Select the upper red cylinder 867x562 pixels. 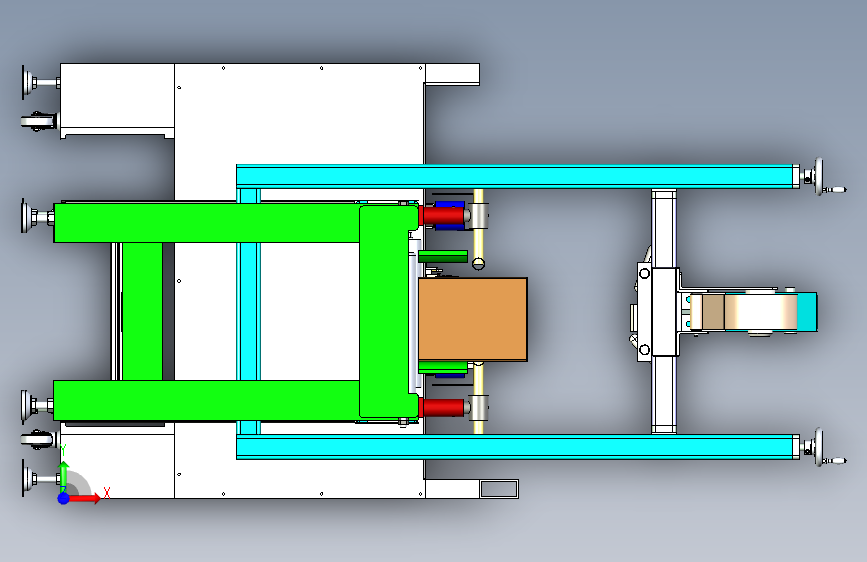[443, 215]
